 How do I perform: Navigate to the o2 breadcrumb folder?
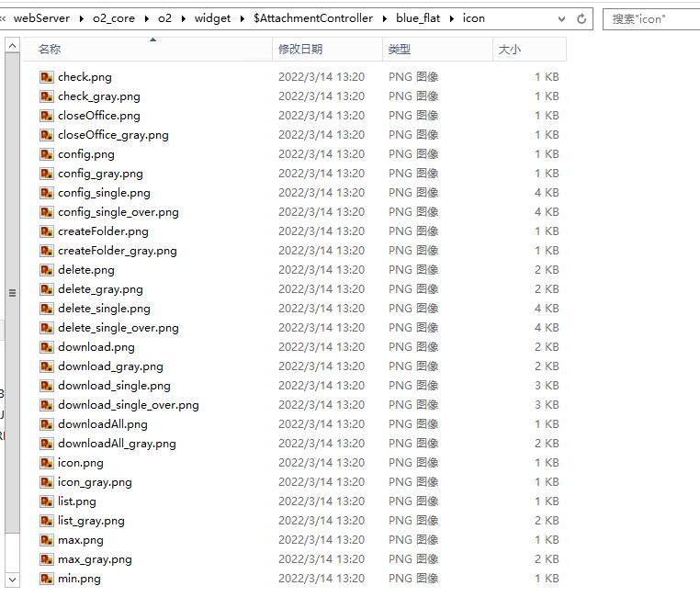(164, 18)
